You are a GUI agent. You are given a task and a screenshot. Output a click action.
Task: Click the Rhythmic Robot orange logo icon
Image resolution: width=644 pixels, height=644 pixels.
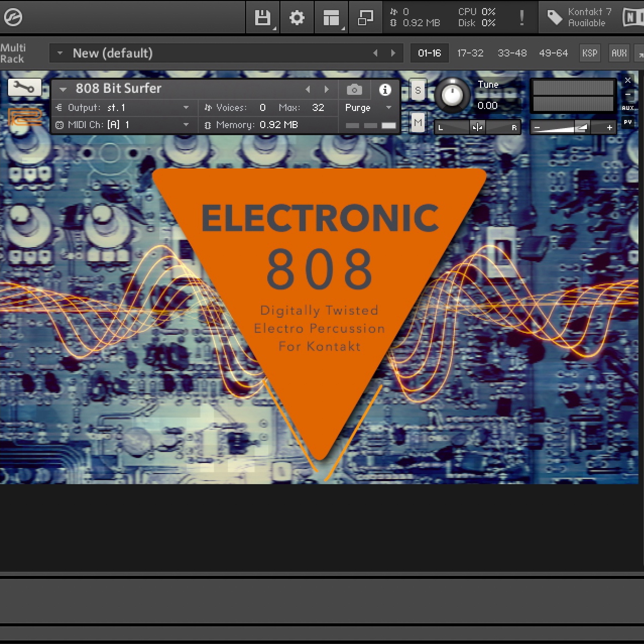(x=24, y=118)
